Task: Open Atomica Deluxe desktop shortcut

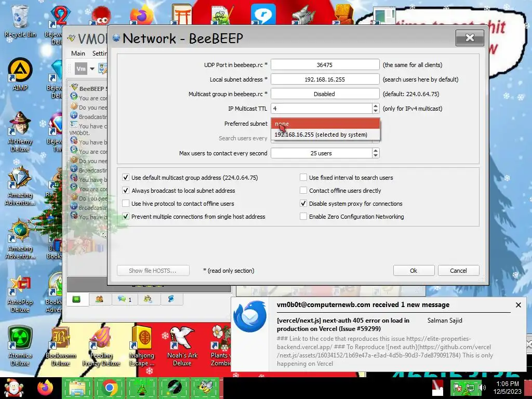Action: click(20, 346)
